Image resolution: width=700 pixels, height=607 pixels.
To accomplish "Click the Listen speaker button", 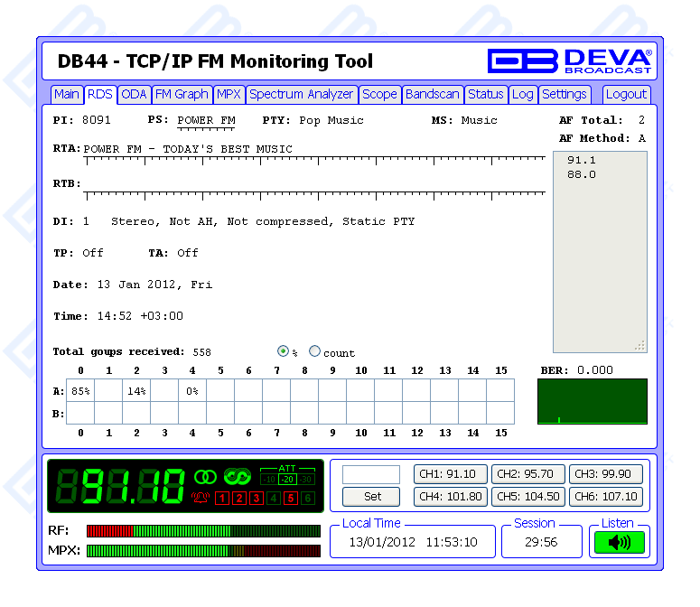I will (619, 542).
